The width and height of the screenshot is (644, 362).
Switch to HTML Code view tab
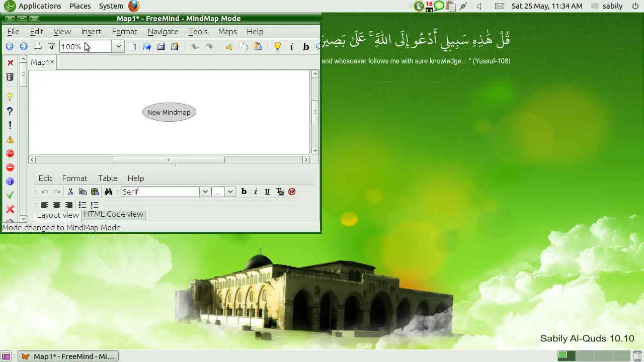click(x=114, y=214)
